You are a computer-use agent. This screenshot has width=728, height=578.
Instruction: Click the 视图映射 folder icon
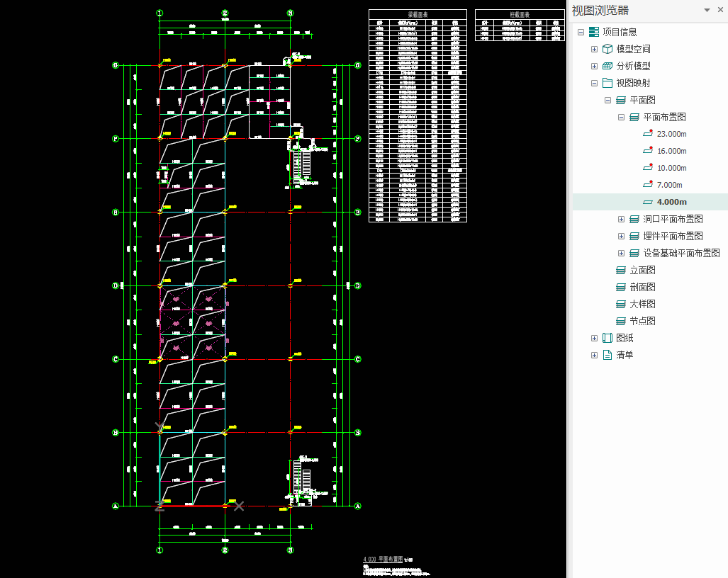coord(607,83)
